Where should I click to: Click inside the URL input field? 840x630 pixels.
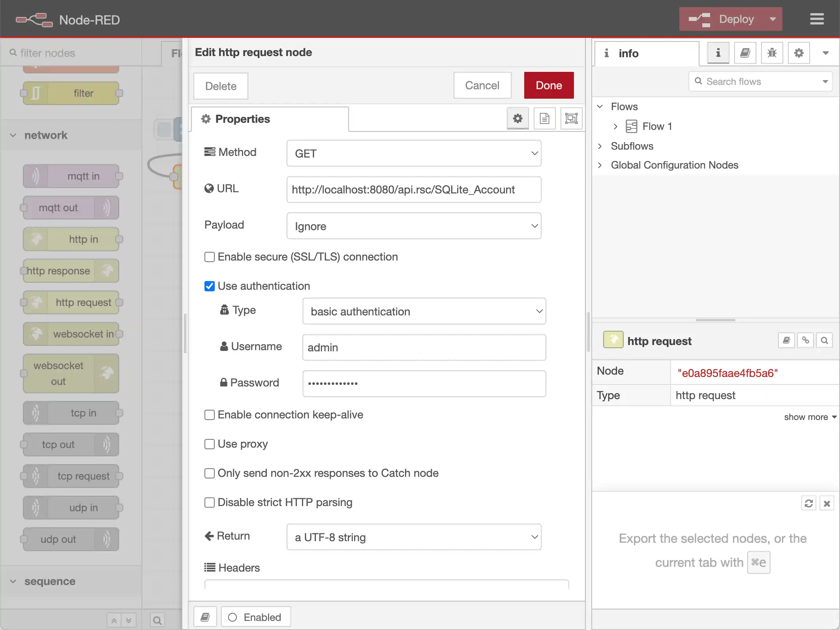coord(414,189)
